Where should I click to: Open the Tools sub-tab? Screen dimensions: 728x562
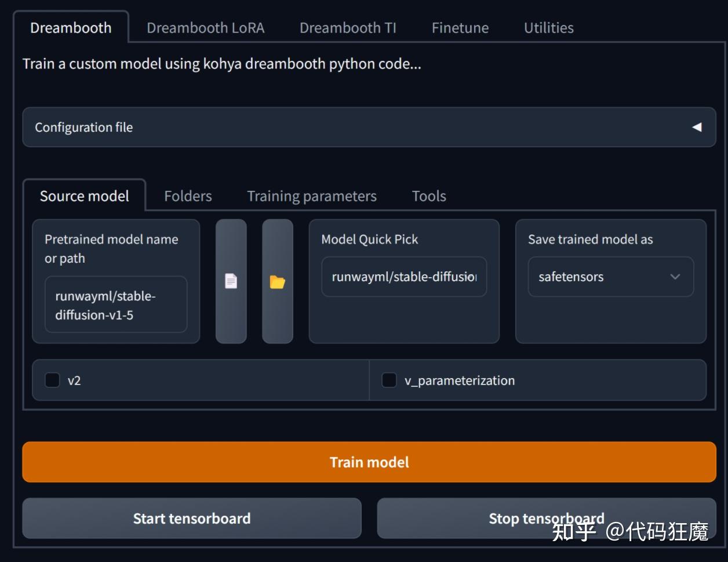coord(429,196)
